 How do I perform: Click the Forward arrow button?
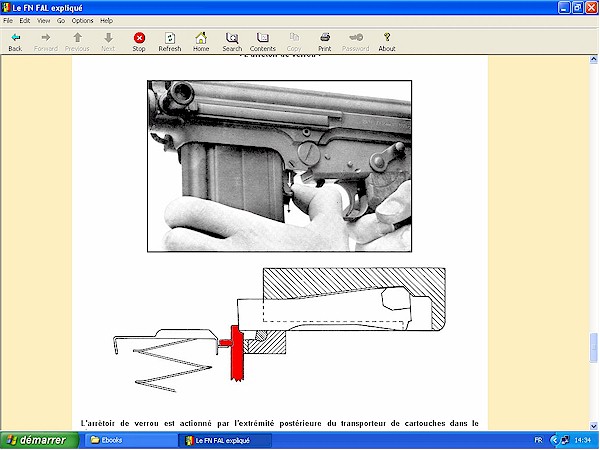pyautogui.click(x=46, y=42)
